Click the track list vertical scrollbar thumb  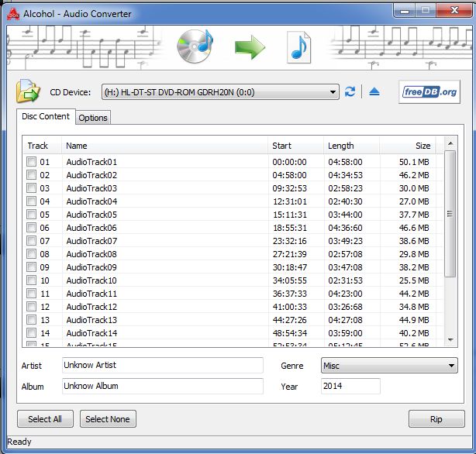pyautogui.click(x=450, y=214)
